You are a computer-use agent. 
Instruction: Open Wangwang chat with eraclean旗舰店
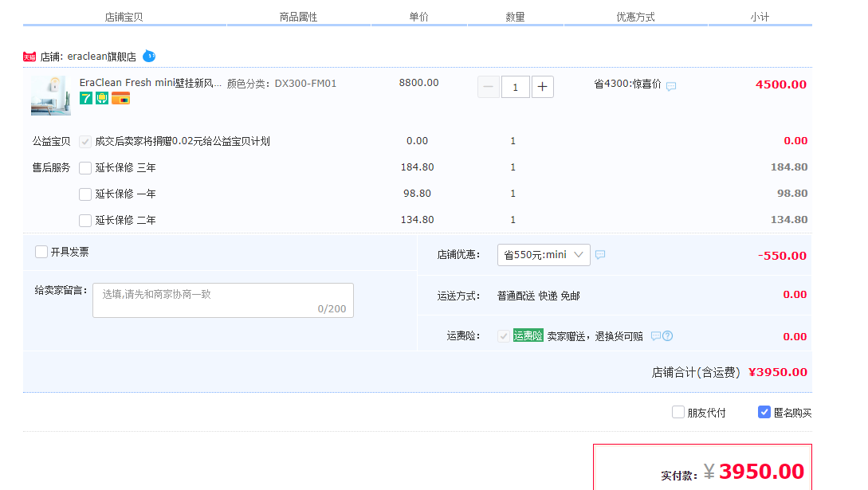click(x=149, y=56)
